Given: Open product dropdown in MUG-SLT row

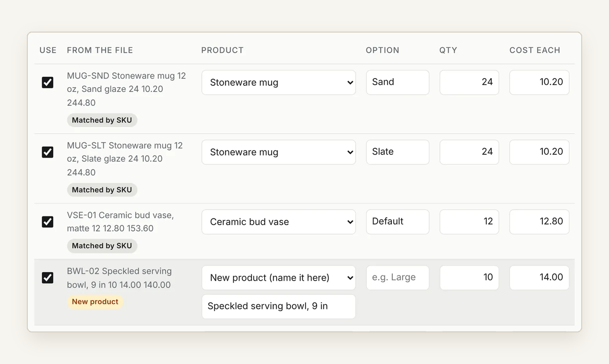Looking at the screenshot, I should click(x=279, y=152).
